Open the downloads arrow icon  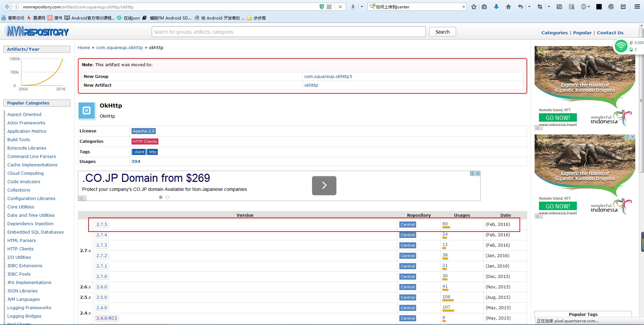[353, 7]
